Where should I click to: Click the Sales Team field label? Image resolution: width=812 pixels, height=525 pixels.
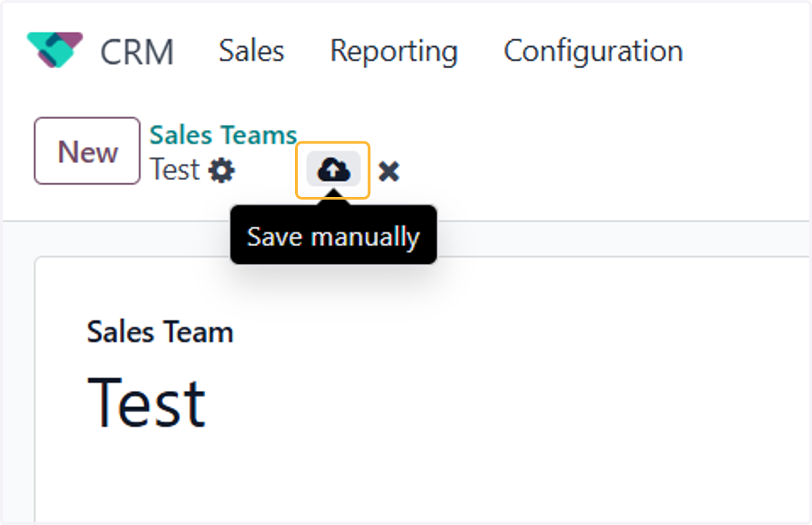[x=160, y=332]
